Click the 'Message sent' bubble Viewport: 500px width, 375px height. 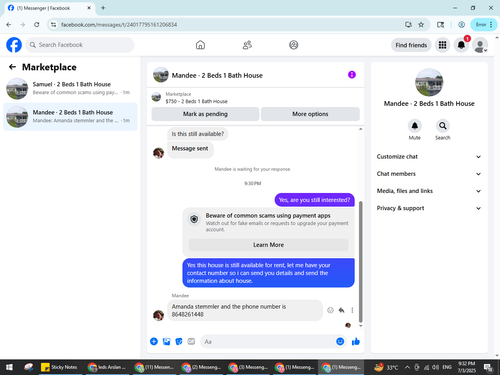click(190, 149)
